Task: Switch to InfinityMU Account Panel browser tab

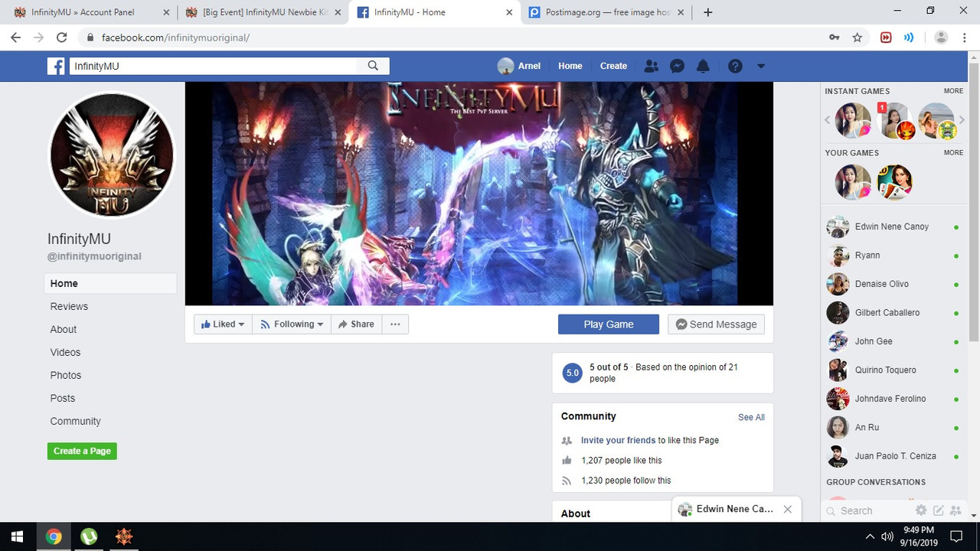Action: (90, 12)
